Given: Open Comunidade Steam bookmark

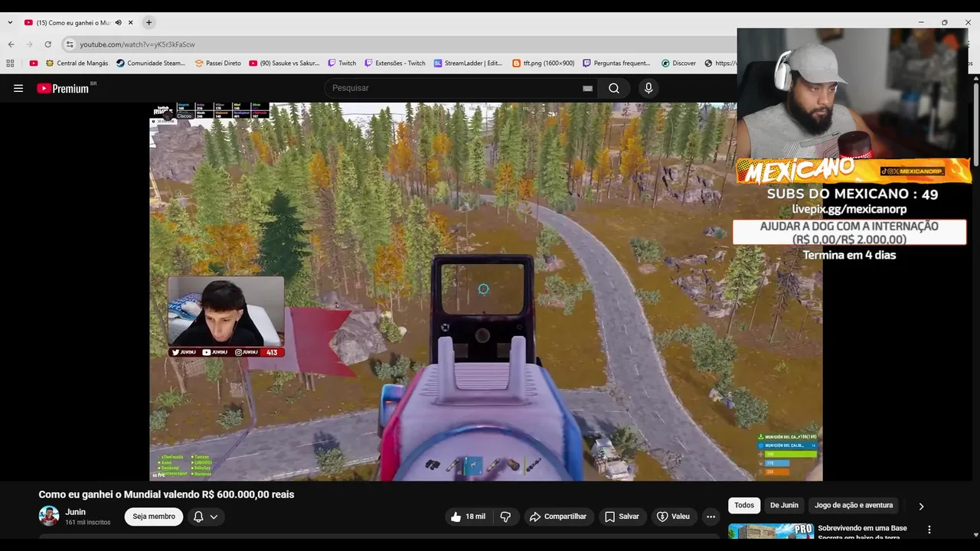Looking at the screenshot, I should 151,63.
